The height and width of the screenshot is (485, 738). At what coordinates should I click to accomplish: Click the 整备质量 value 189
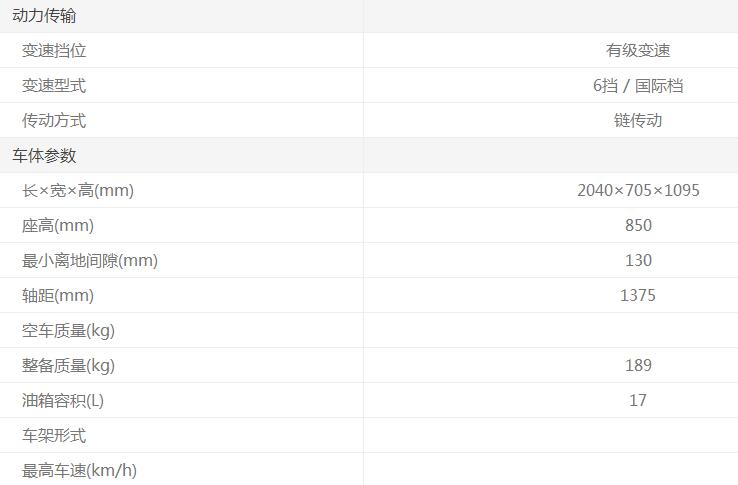point(638,366)
